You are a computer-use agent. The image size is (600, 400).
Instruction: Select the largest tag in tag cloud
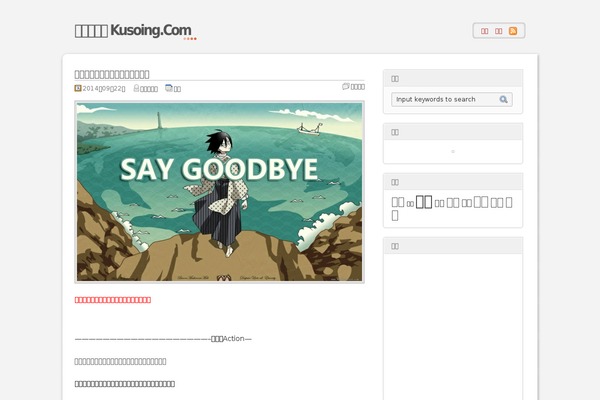click(x=424, y=202)
